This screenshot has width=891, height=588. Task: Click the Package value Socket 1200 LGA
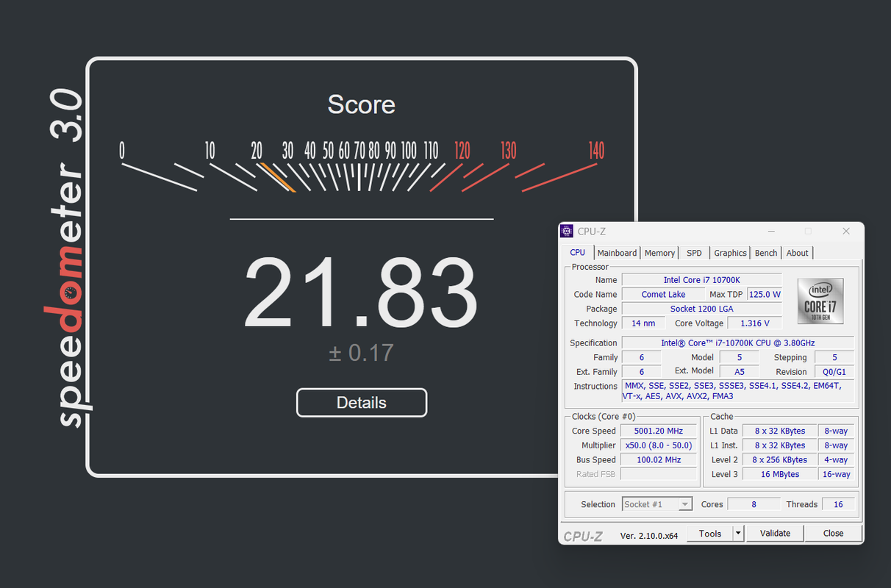702,309
